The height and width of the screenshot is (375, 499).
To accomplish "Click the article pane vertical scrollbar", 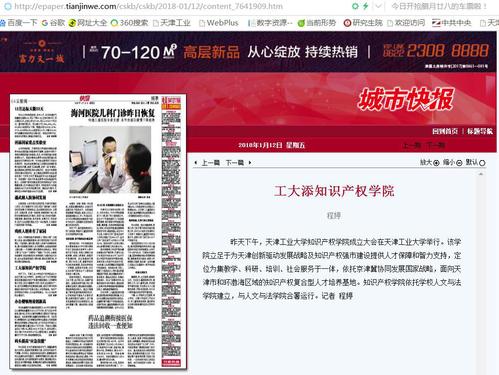I will [481, 272].
